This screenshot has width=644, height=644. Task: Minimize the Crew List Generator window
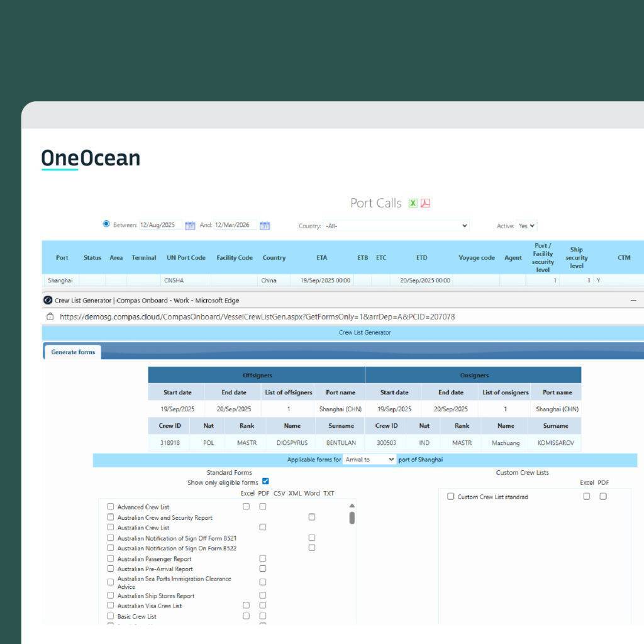point(633,301)
